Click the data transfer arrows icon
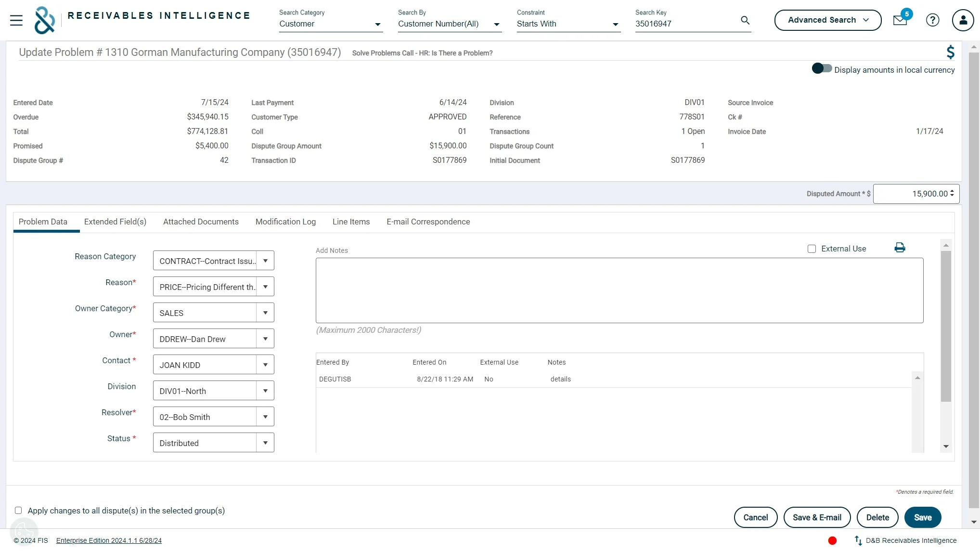 pyautogui.click(x=858, y=540)
